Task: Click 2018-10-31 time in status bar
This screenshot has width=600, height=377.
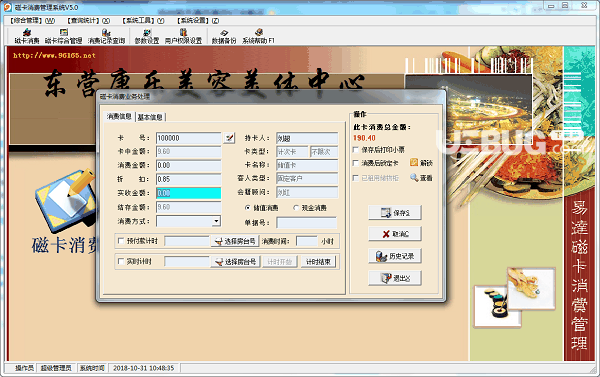Action: coord(143,368)
